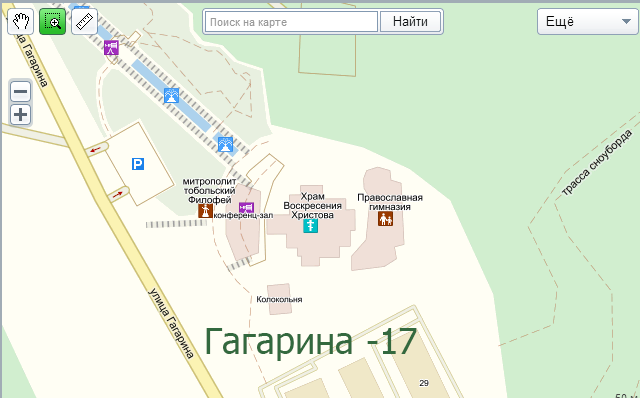
Task: Zoom in with the plus button
Action: (x=20, y=115)
